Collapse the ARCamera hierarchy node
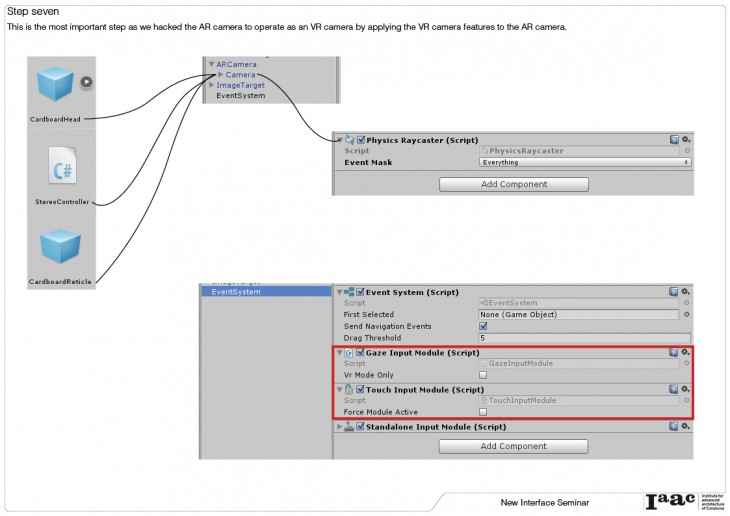Image resolution: width=730 pixels, height=516 pixels. (211, 64)
